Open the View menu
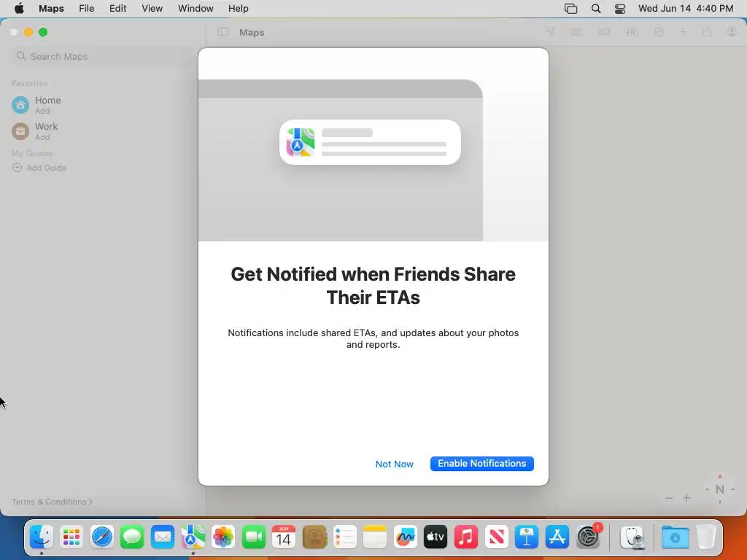 pos(152,9)
